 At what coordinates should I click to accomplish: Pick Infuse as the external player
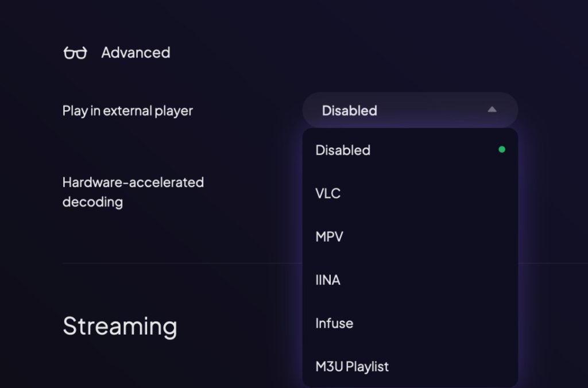coord(410,323)
